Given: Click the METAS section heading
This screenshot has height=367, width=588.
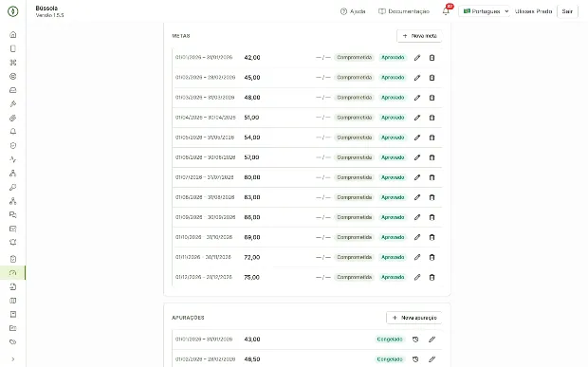Looking at the screenshot, I should point(181,36).
